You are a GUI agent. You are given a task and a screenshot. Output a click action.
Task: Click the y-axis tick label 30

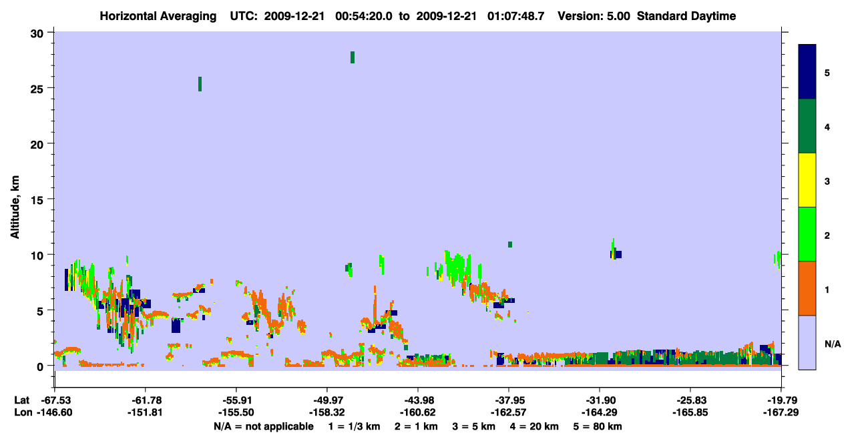tap(38, 33)
